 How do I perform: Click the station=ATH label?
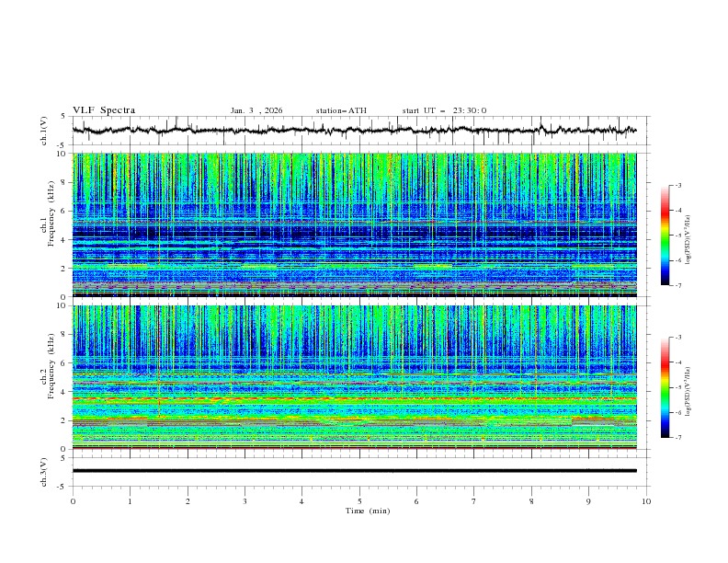(x=341, y=110)
